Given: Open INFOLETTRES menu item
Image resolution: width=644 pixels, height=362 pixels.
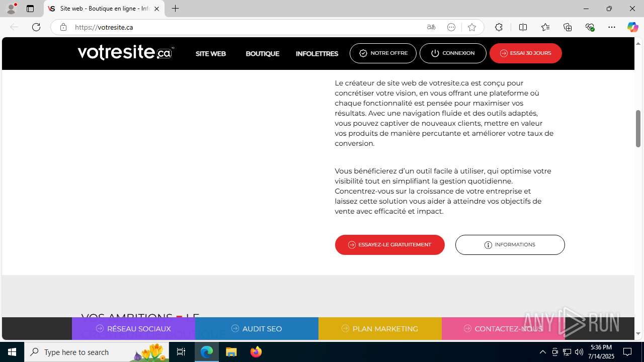Looking at the screenshot, I should 317,53.
